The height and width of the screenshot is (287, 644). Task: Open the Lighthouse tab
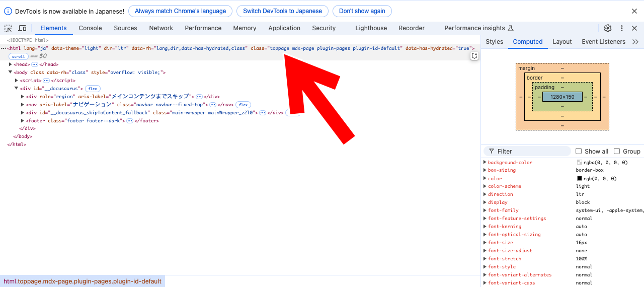[371, 28]
